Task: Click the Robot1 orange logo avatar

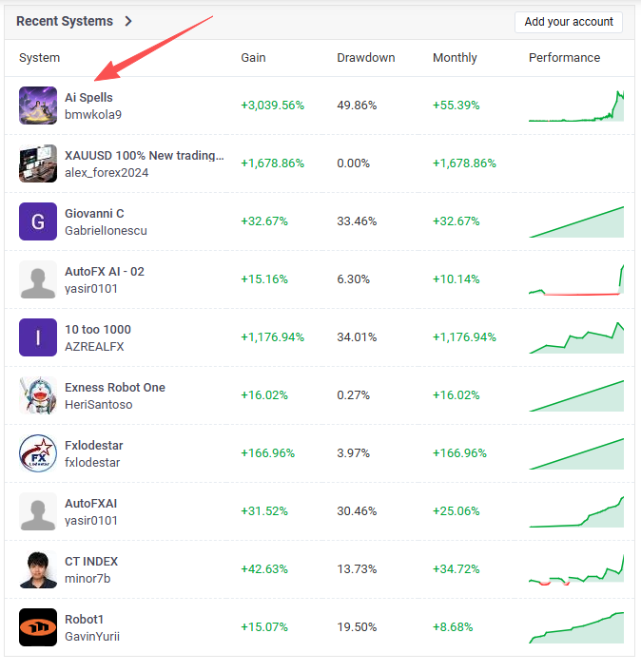Action: [x=38, y=627]
